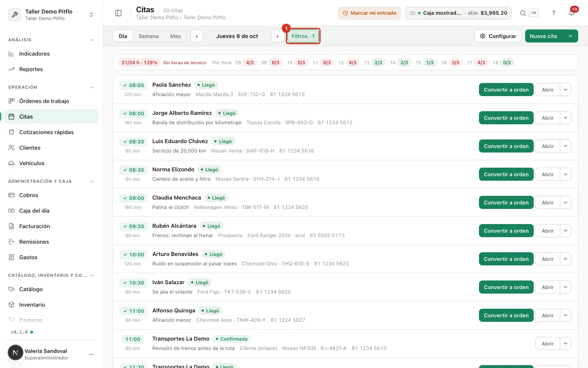
Task: Collapse the Operación section
Action: [x=92, y=88]
